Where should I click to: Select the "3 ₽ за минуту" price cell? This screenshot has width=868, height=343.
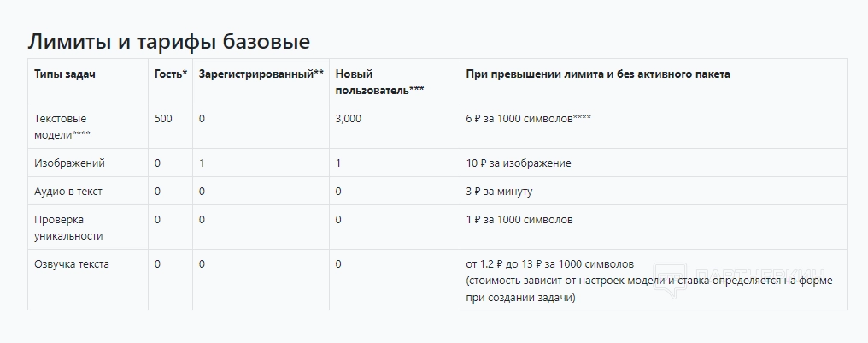(500, 191)
